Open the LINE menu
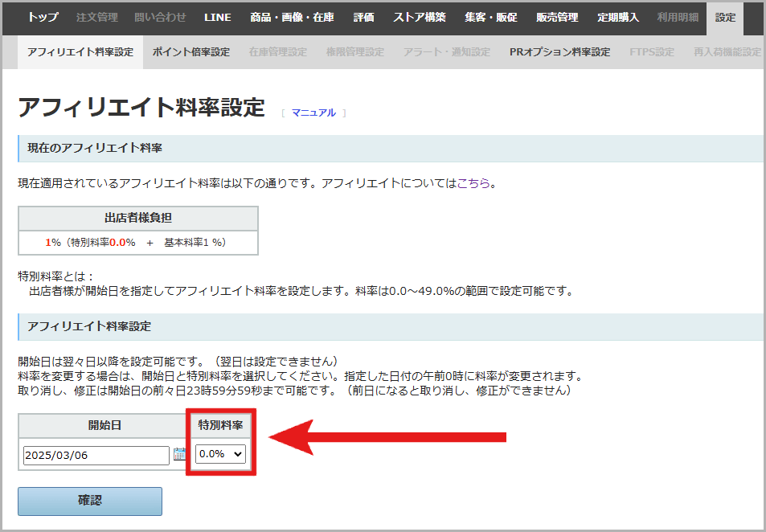The height and width of the screenshot is (532, 766). click(218, 18)
